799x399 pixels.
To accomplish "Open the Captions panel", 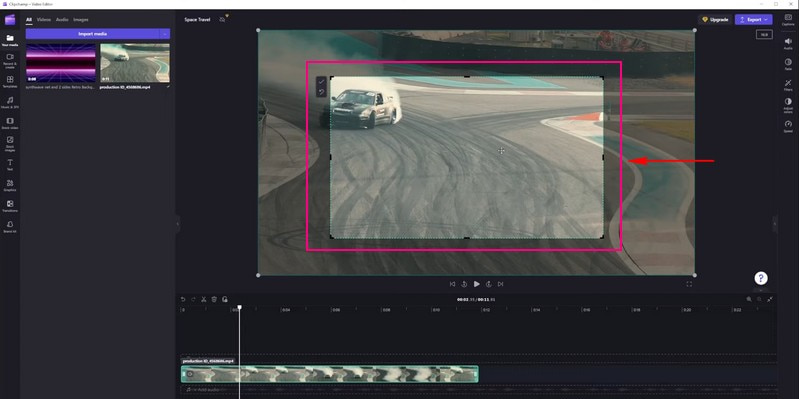I will coord(788,19).
